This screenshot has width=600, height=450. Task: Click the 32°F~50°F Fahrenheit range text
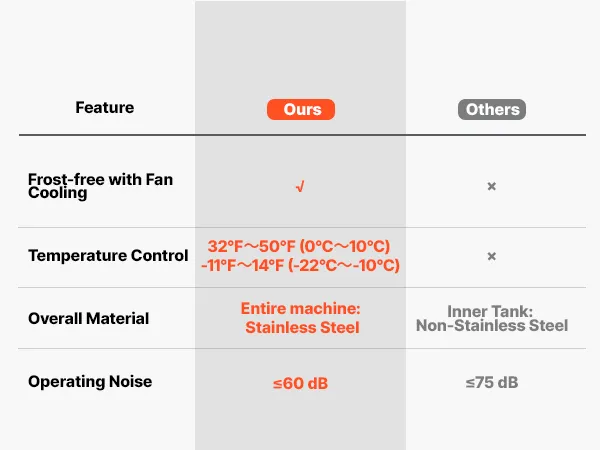pos(253,246)
